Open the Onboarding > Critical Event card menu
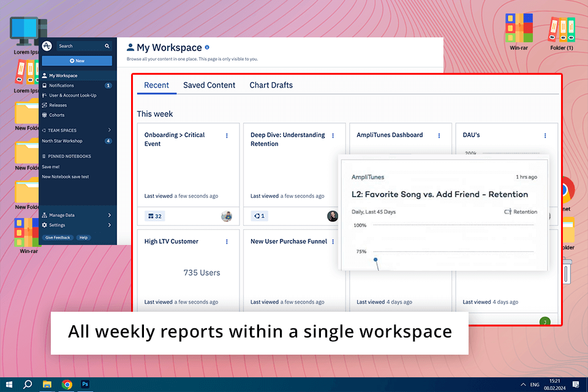The image size is (588, 392). coord(227,135)
